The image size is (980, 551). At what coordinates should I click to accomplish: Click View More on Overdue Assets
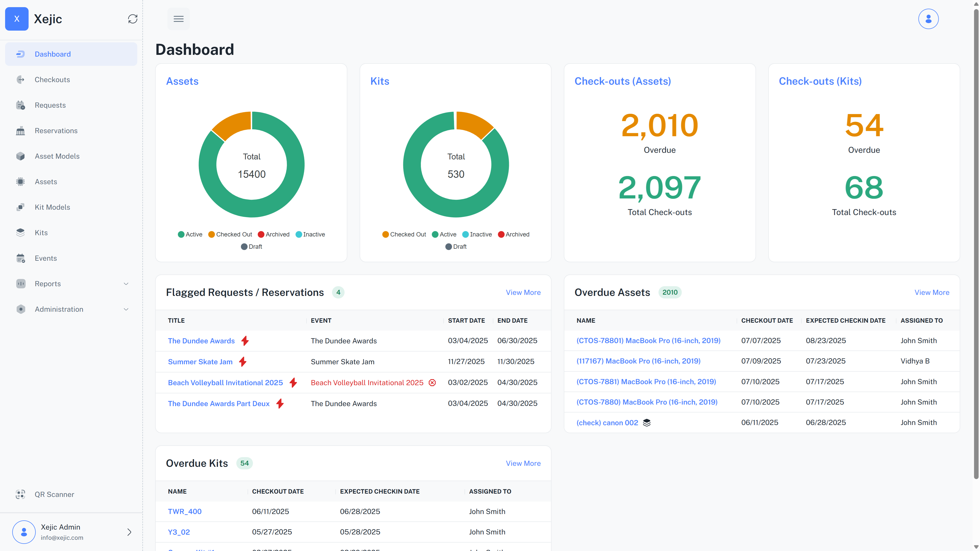932,292
